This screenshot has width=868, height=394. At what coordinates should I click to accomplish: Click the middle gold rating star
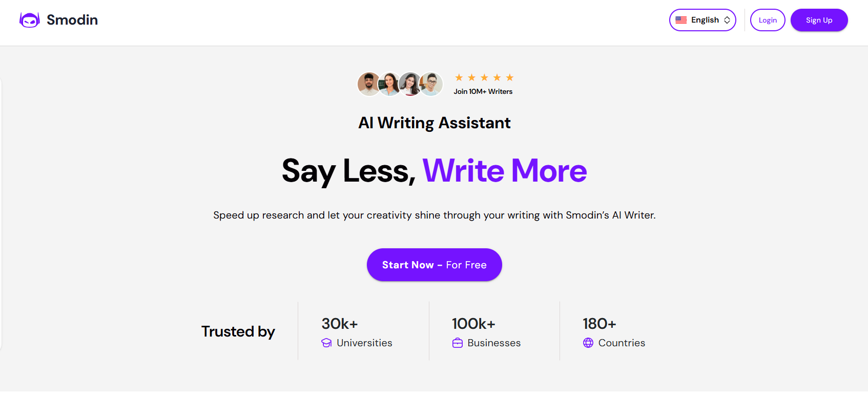click(x=484, y=77)
